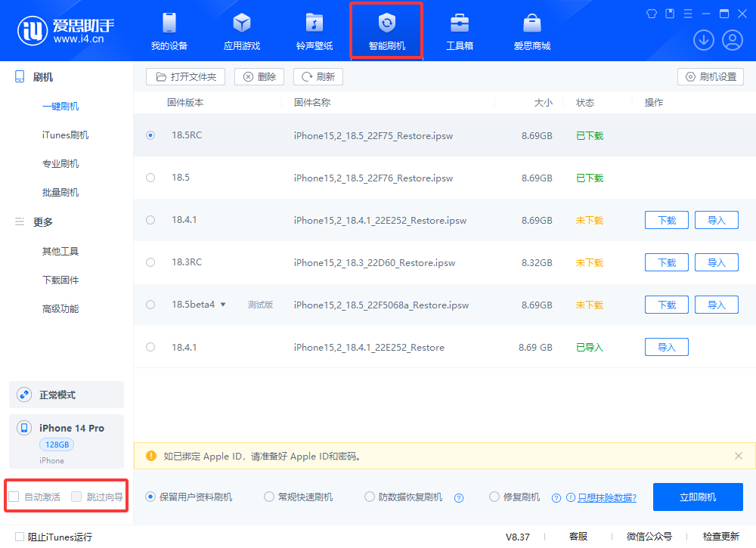This screenshot has width=756, height=548.
Task: Open iTunes刷机 in the sidebar
Action: pos(65,135)
